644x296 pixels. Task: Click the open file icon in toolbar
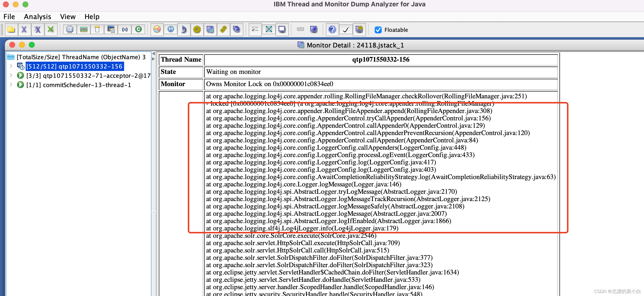(11, 29)
